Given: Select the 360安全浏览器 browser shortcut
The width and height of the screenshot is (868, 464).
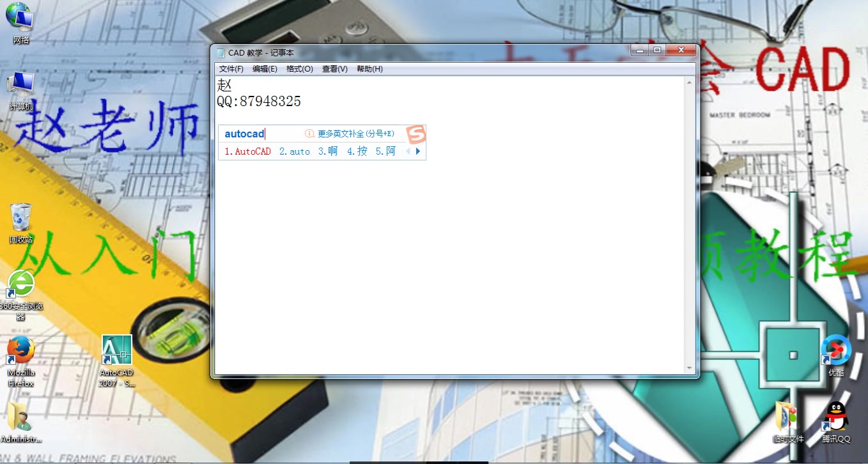Looking at the screenshot, I should click(21, 295).
